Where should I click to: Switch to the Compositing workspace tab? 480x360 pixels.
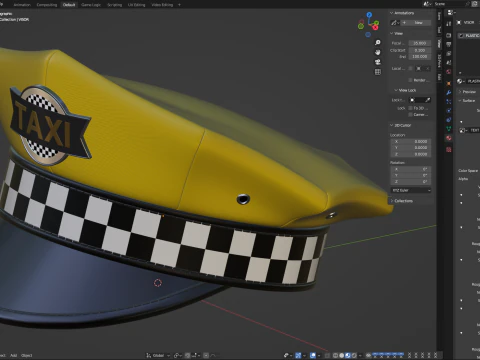(47, 5)
